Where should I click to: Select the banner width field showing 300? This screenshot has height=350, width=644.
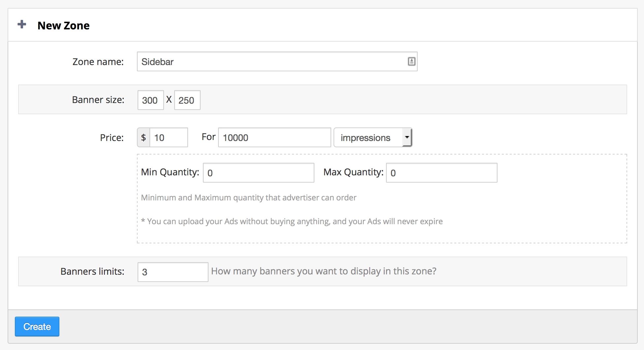pyautogui.click(x=151, y=100)
